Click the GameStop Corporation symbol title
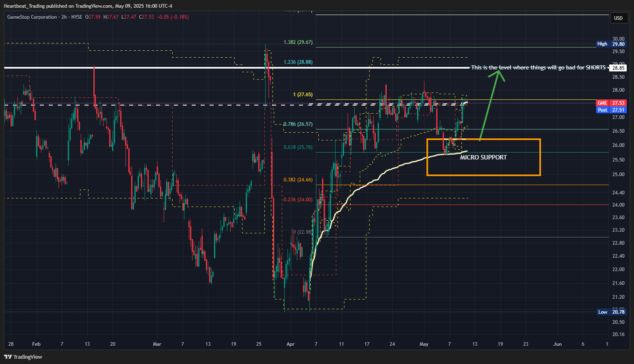Screen dimensions: 634x364 [x=32, y=17]
